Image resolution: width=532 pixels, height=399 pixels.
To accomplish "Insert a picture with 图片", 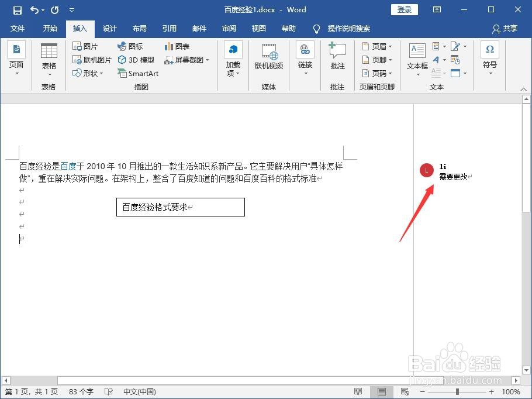I will [x=85, y=46].
